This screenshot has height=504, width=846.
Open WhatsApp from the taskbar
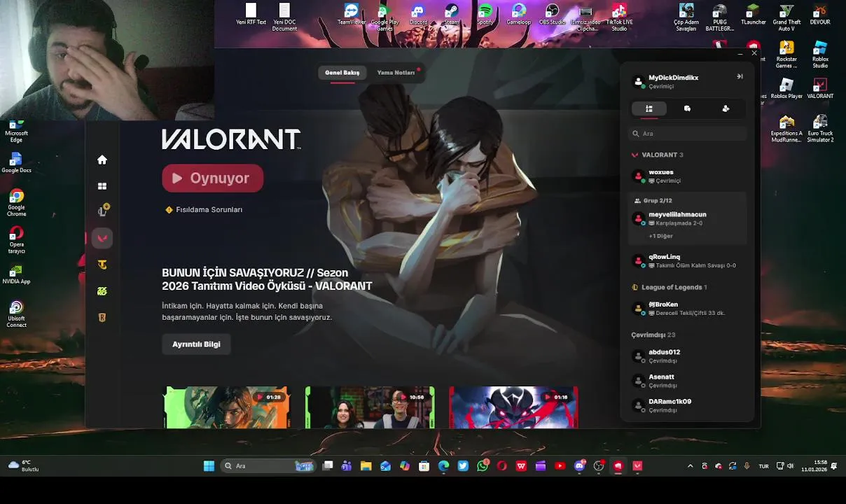483,466
